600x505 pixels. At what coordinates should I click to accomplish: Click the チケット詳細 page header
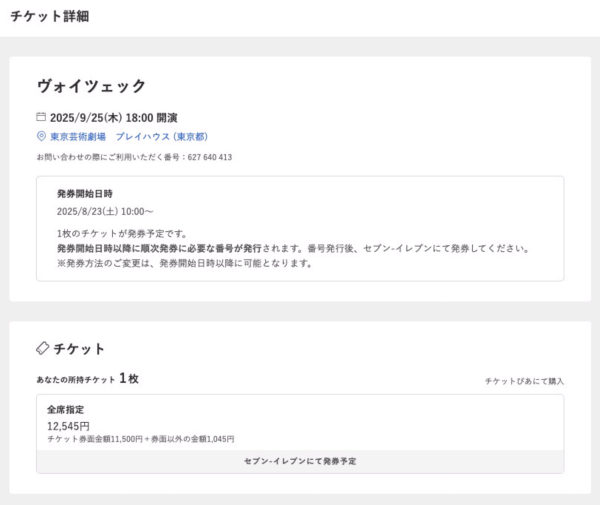coord(46,17)
